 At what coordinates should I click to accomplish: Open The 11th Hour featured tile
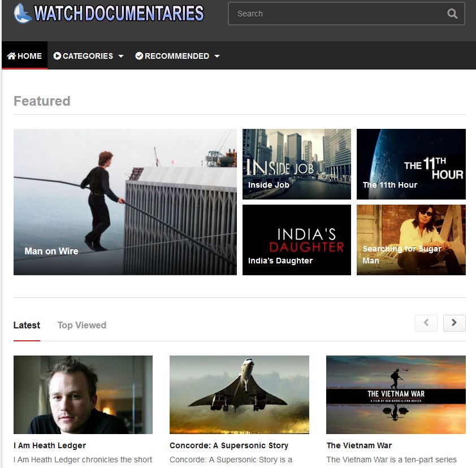(x=411, y=164)
